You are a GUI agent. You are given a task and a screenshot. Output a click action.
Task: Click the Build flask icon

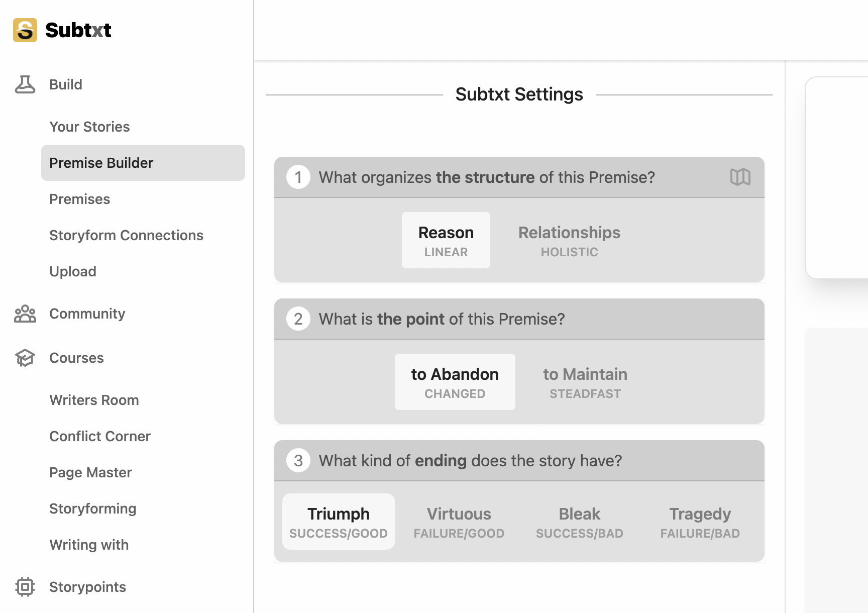(25, 84)
